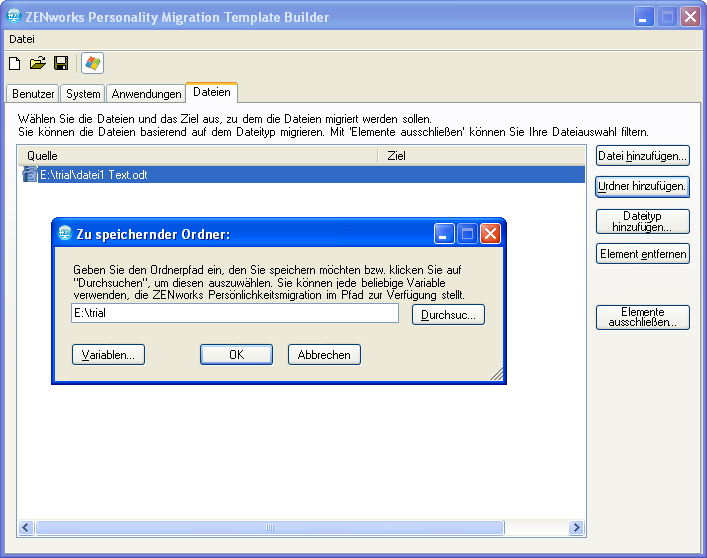Click the Windows logo toolbar icon

click(92, 63)
